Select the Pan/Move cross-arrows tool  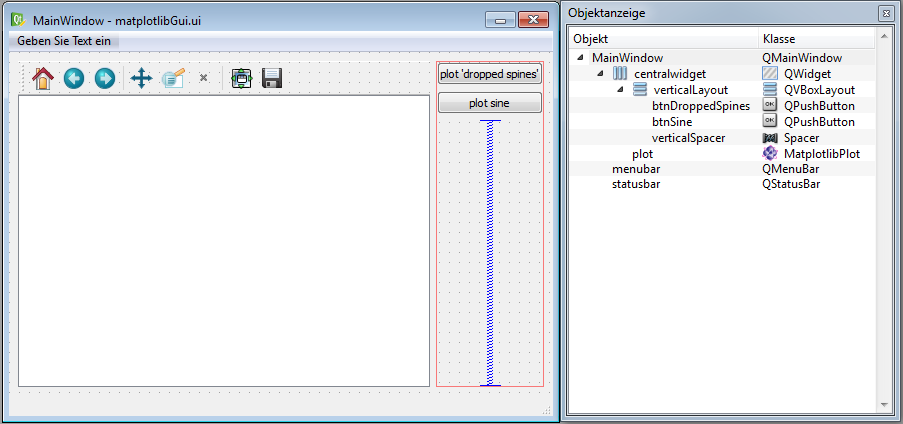(x=141, y=78)
